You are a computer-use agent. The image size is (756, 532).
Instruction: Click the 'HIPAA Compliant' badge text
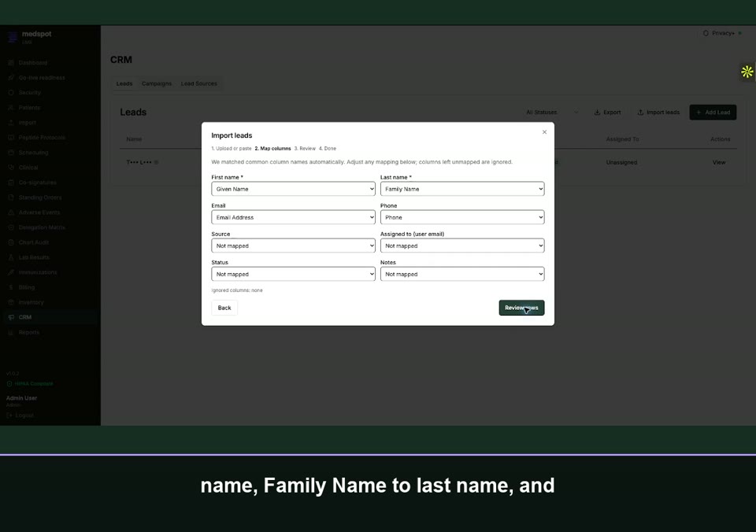[34, 383]
